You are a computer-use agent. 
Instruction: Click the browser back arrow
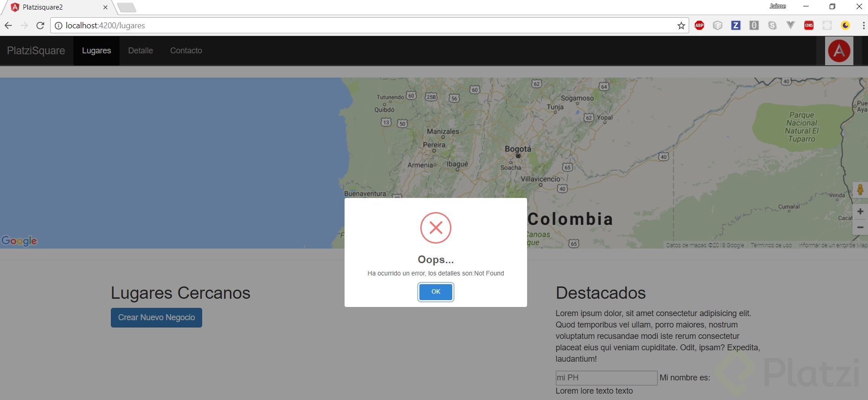(x=8, y=26)
